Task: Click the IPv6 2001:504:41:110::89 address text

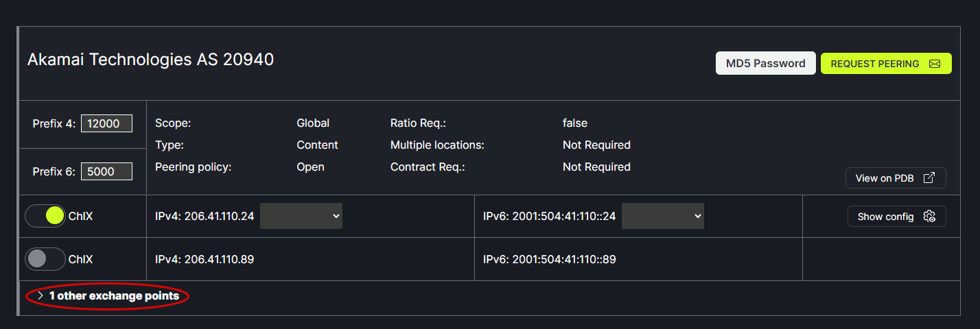Action: pos(549,259)
